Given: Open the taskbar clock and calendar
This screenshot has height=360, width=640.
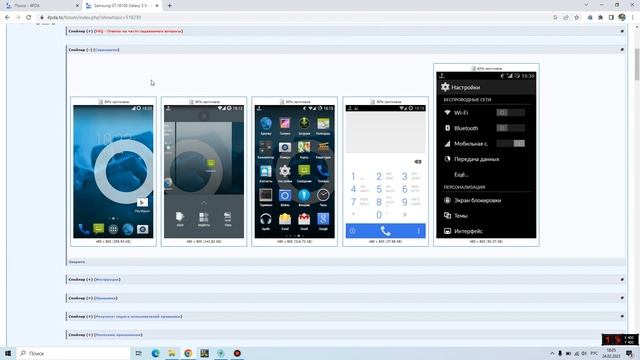Looking at the screenshot, I should [x=611, y=353].
